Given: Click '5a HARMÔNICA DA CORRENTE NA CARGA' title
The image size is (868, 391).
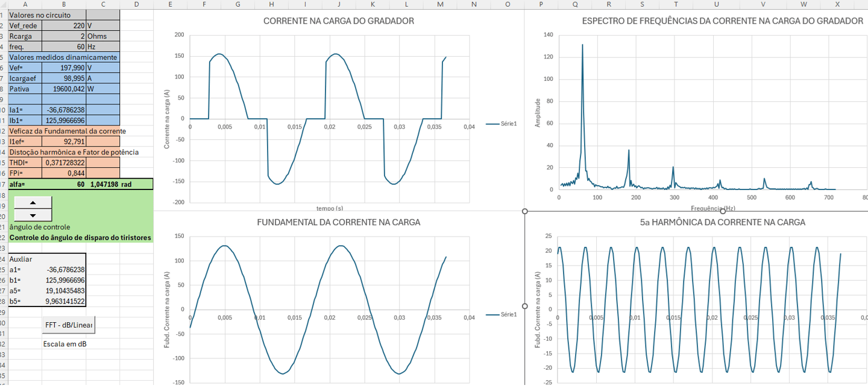Looking at the screenshot, I should (x=722, y=222).
